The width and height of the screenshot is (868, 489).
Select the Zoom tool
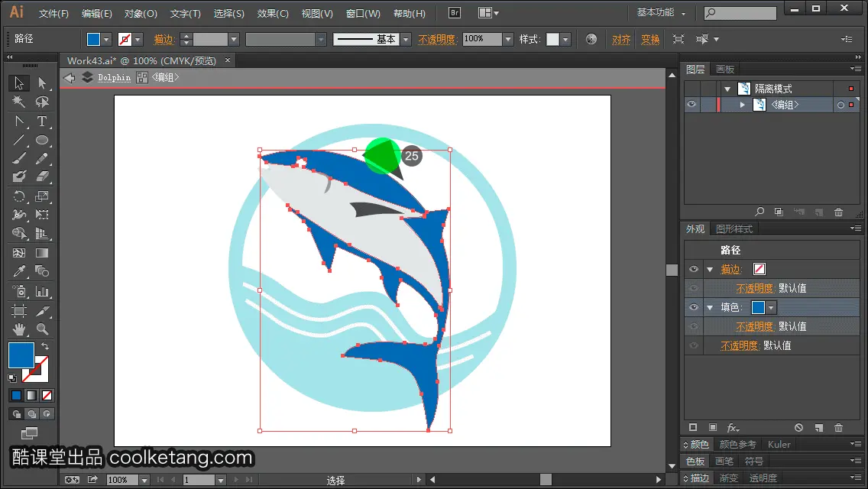(42, 329)
